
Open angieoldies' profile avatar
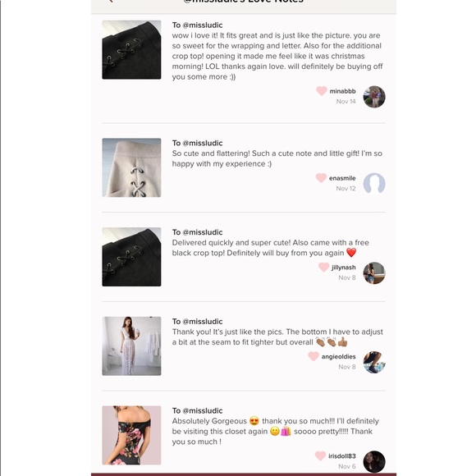pyautogui.click(x=374, y=362)
